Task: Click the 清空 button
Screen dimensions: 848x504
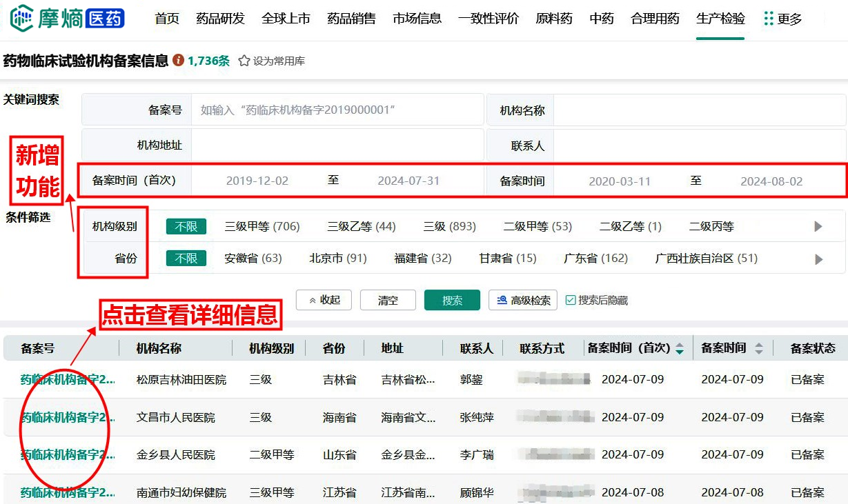Action: coord(388,300)
